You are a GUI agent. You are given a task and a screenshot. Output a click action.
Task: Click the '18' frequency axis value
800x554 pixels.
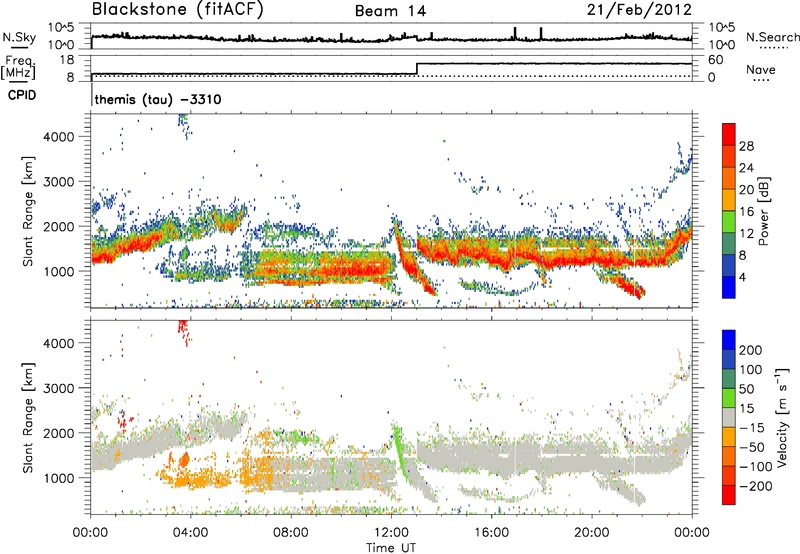pos(66,60)
